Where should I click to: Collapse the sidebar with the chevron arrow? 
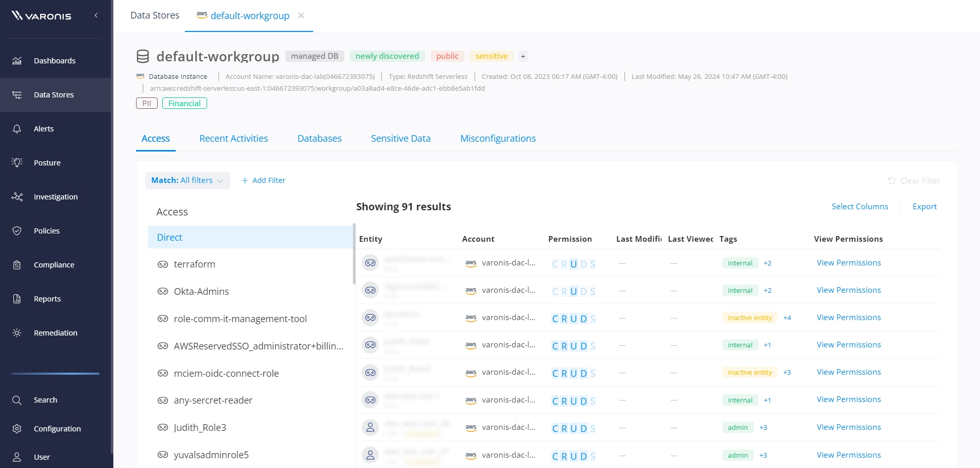click(96, 15)
